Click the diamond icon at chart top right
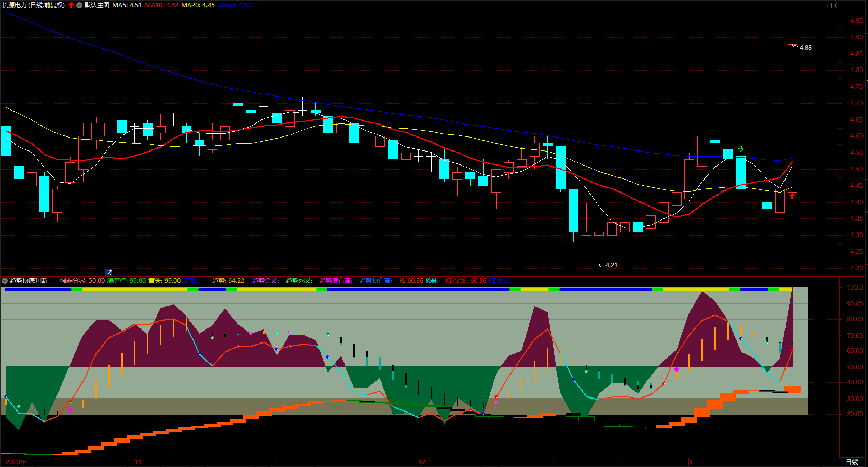Viewport: 868px width, 467px height. (825, 5)
